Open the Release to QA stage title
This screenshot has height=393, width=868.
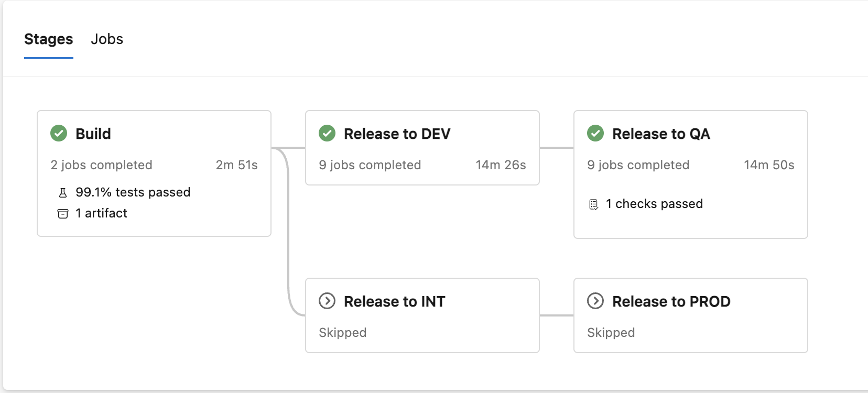coord(661,134)
